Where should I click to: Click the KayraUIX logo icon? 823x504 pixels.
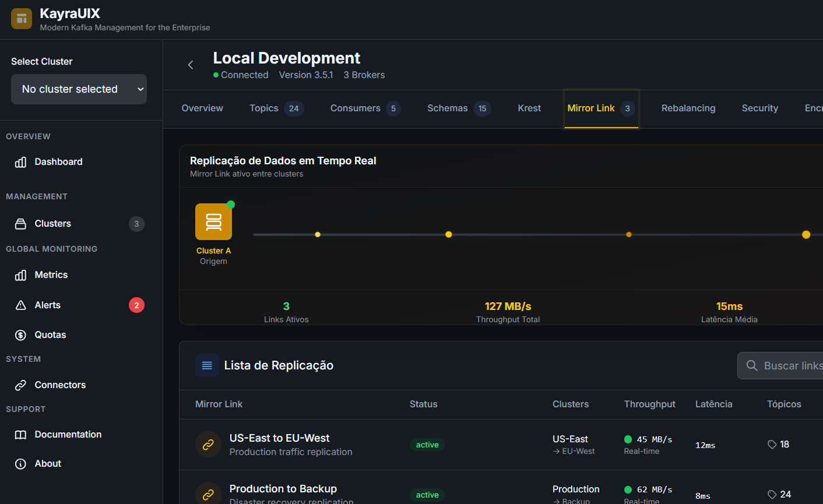coord(22,19)
